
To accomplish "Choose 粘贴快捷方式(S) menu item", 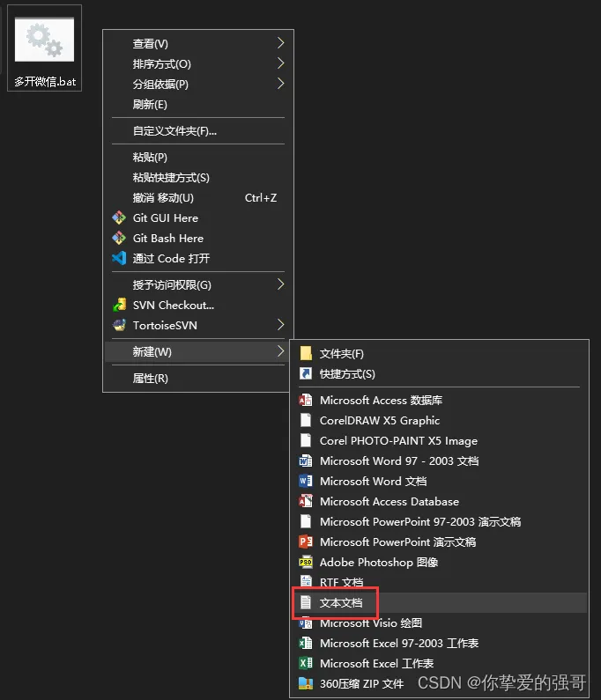I will (x=198, y=178).
